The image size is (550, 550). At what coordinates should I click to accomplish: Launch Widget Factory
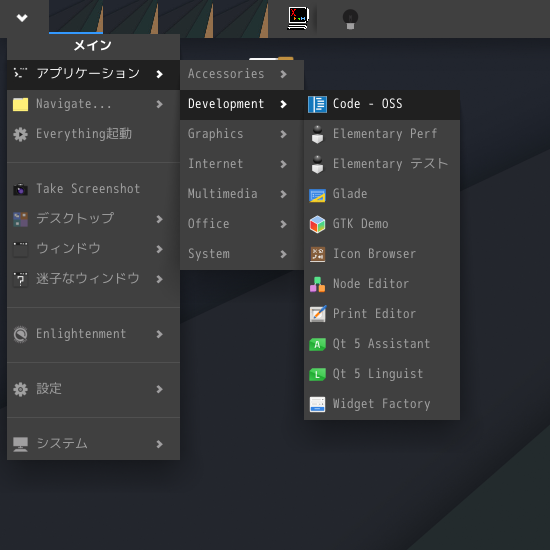click(382, 404)
